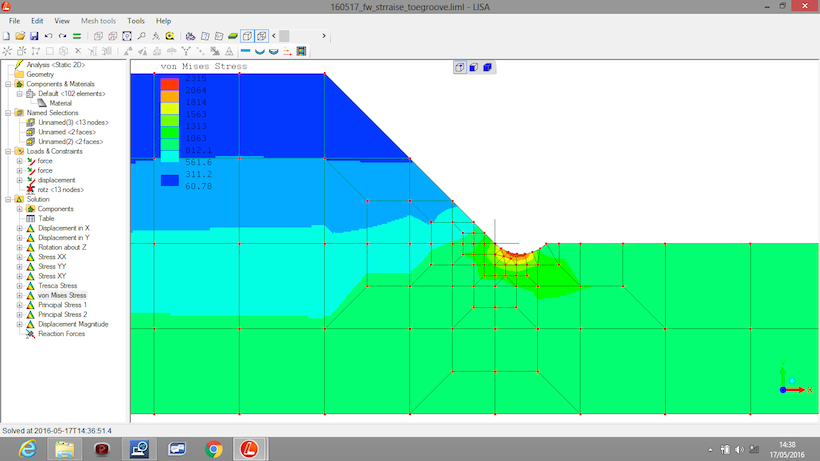Screen dimensions: 820x461
Task: Click the Save file icon
Action: click(x=34, y=36)
